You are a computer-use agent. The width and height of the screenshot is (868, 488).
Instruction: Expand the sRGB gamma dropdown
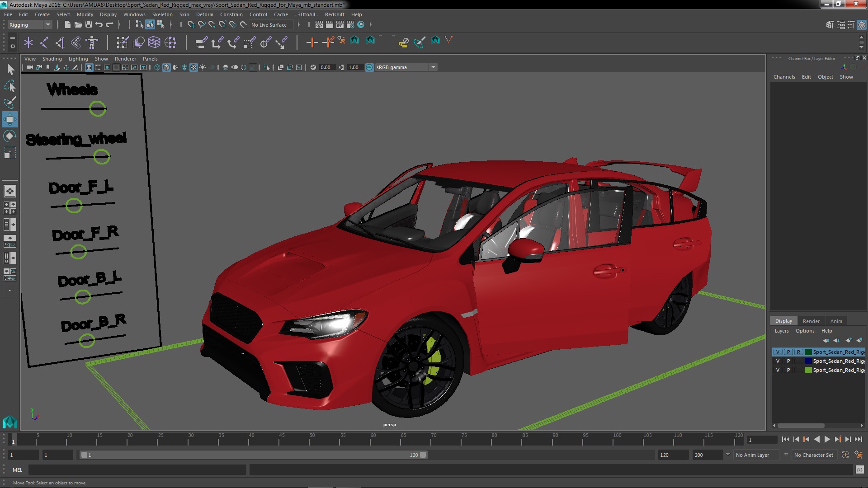click(433, 67)
